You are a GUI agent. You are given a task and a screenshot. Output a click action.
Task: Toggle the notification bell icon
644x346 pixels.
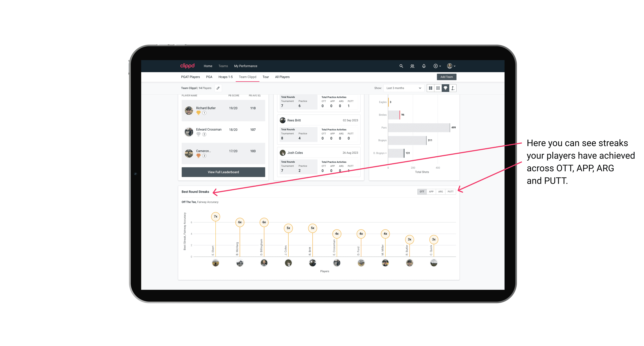(x=423, y=66)
